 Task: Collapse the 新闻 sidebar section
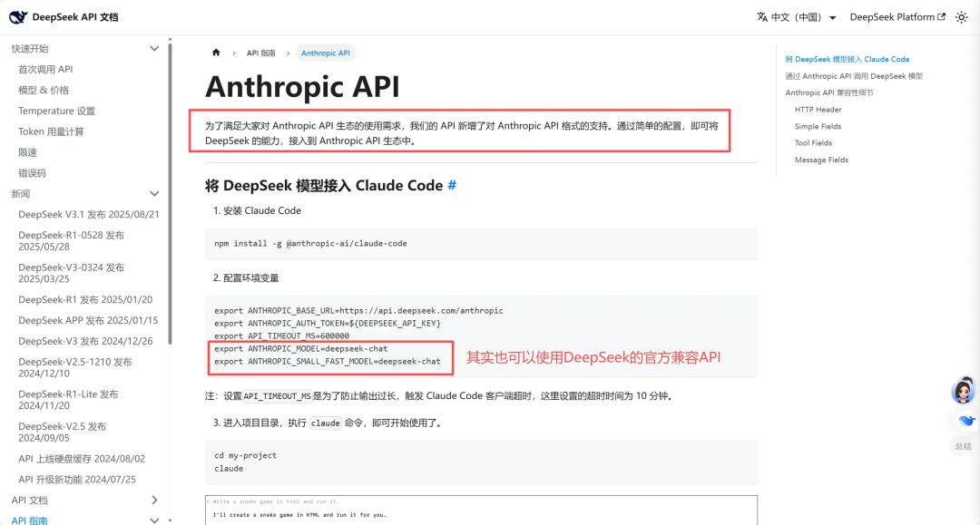154,193
